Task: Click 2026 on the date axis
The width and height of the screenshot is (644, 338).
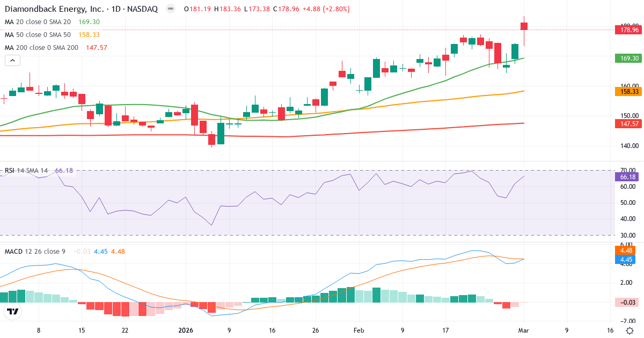Action: click(x=186, y=331)
